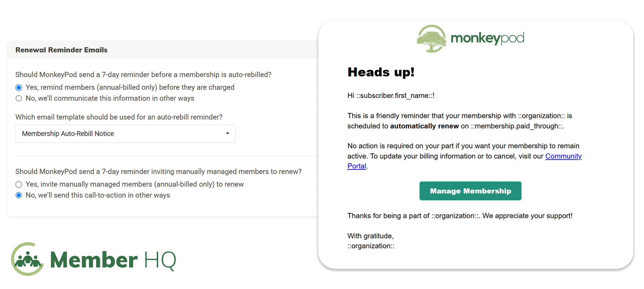This screenshot has height=289, width=644.
Task: Choose "No, we'll communicate this information in other ways"
Action: tap(18, 98)
